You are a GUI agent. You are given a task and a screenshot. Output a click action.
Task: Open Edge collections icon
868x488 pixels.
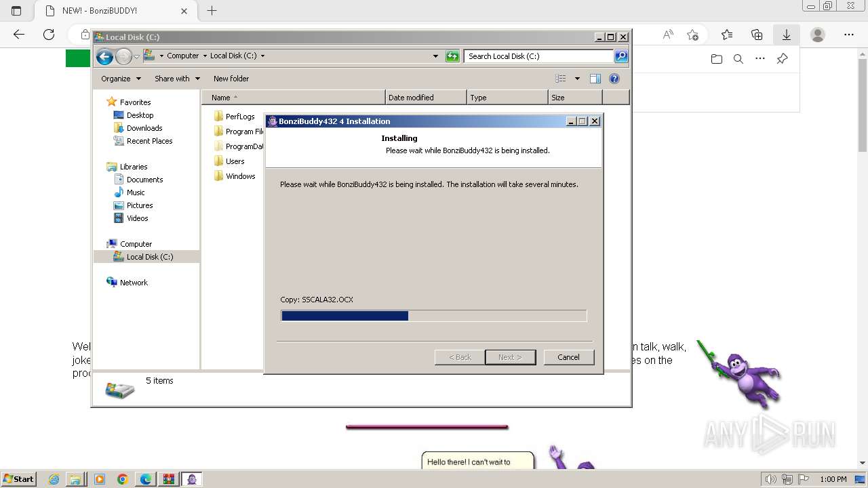point(757,35)
